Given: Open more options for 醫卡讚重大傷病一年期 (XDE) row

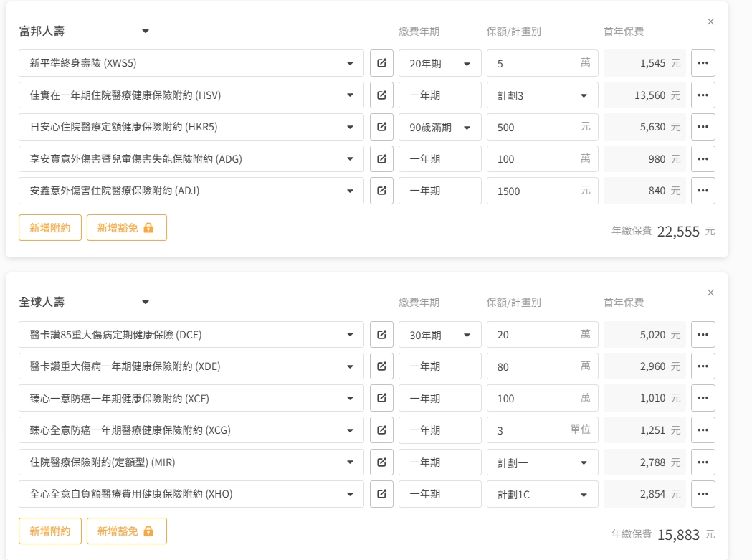Looking at the screenshot, I should (703, 366).
